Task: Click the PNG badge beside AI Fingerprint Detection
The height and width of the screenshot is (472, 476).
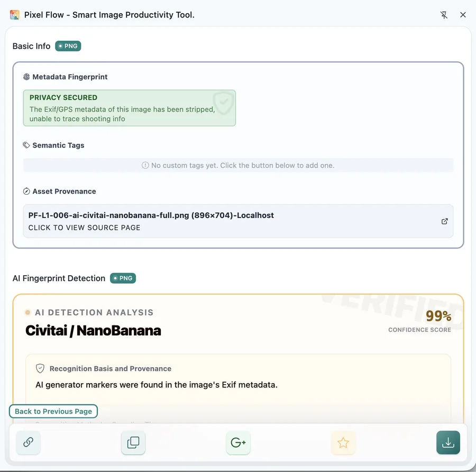Action: coord(123,278)
